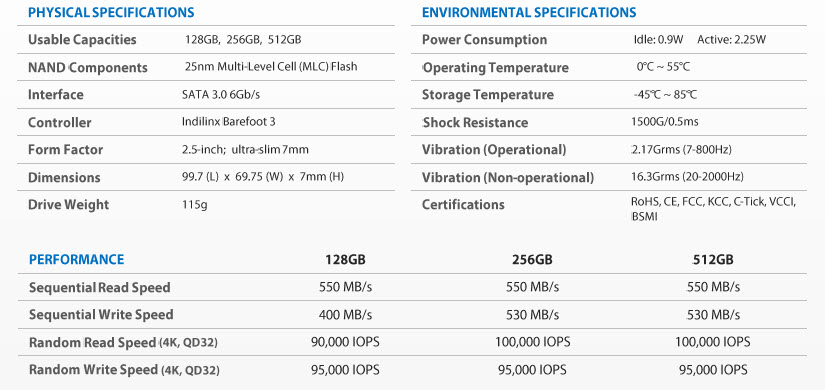Select the Usable Capacities row label
The height and width of the screenshot is (390, 825).
click(x=82, y=40)
